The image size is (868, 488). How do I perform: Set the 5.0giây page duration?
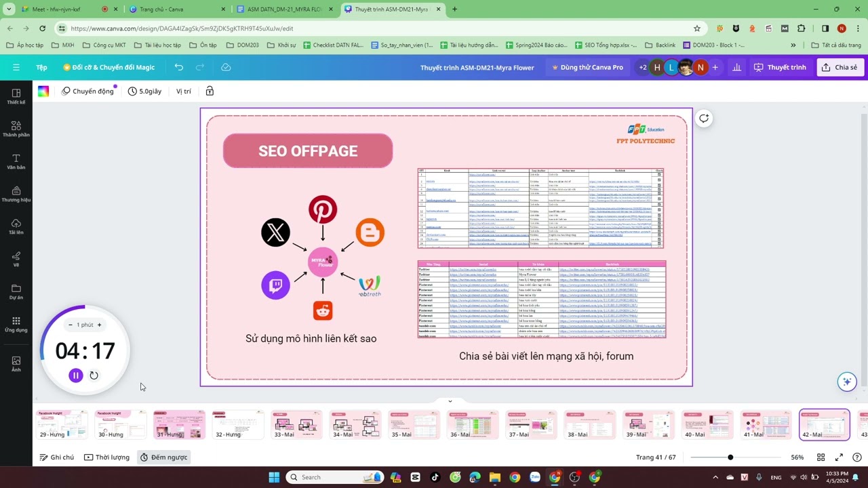pyautogui.click(x=145, y=91)
